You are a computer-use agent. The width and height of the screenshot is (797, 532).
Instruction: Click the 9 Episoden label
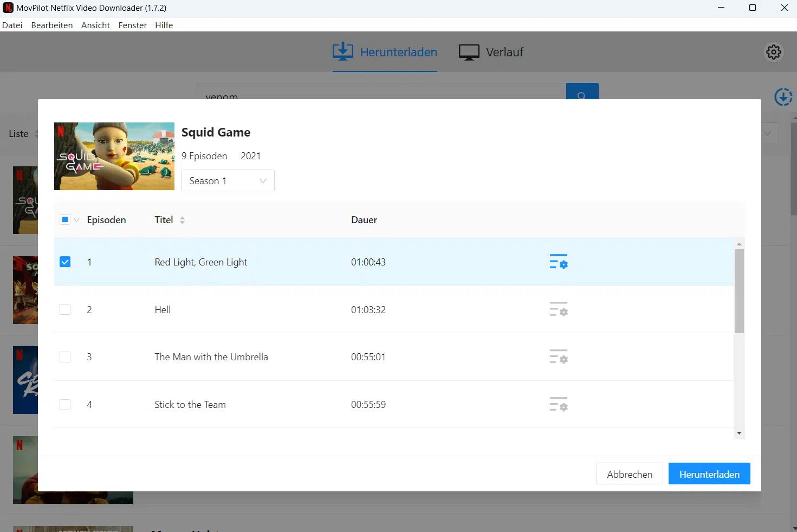coord(204,156)
